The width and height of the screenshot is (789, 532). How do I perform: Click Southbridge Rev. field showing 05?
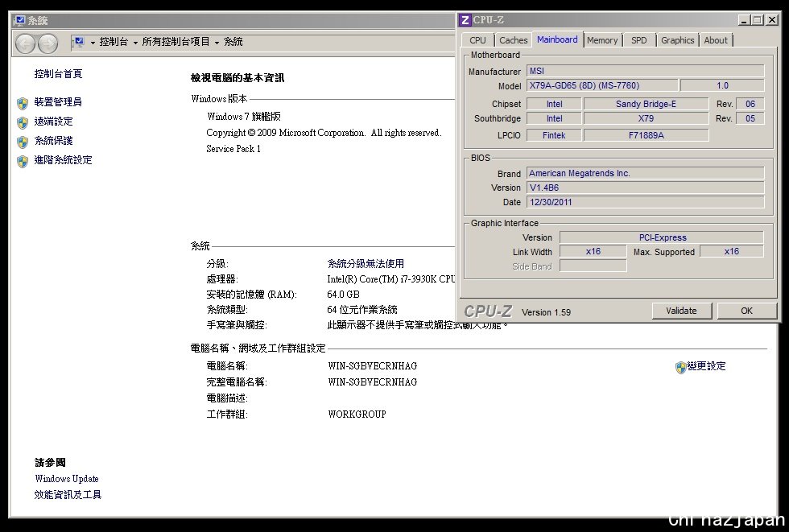[750, 118]
